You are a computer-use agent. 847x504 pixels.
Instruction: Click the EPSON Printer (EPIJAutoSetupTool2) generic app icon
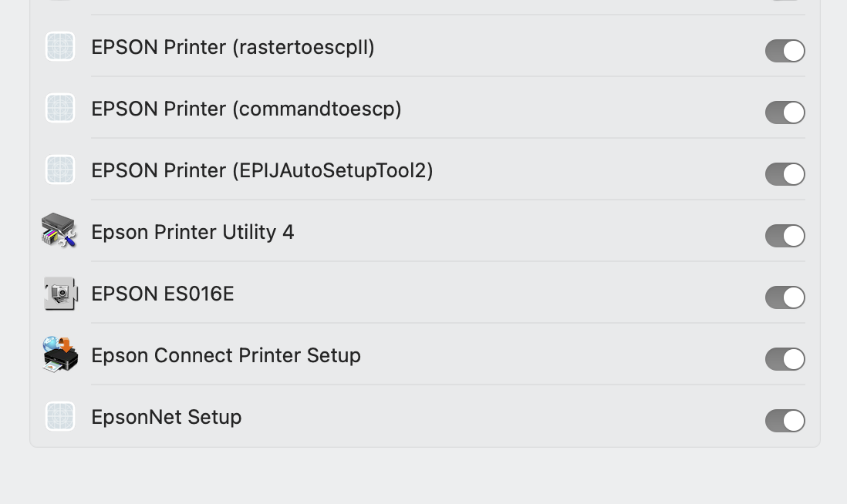[60, 170]
